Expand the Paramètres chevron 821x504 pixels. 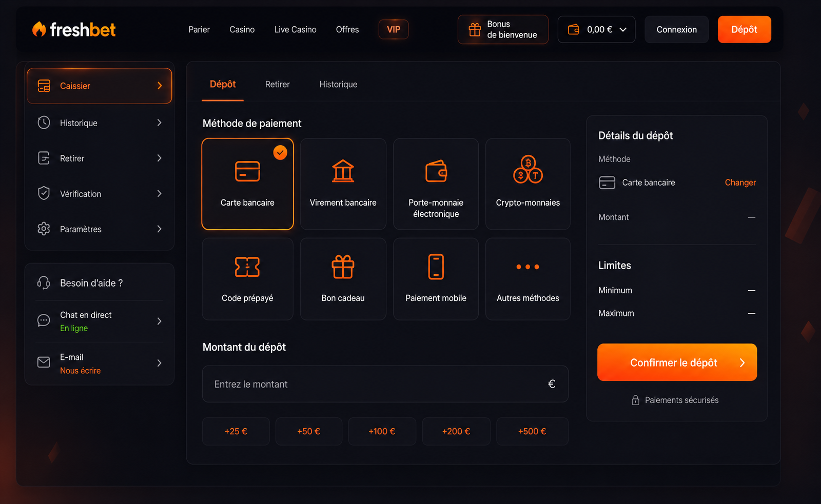coord(159,229)
